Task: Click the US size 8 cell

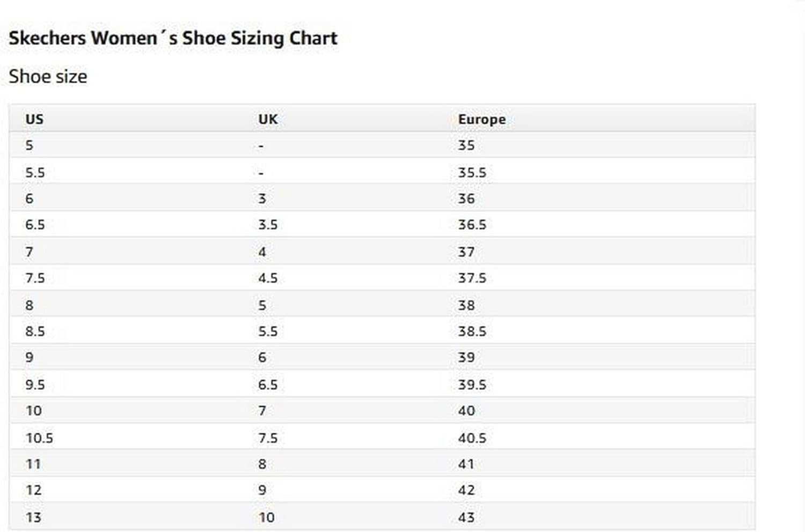Action: pos(29,305)
